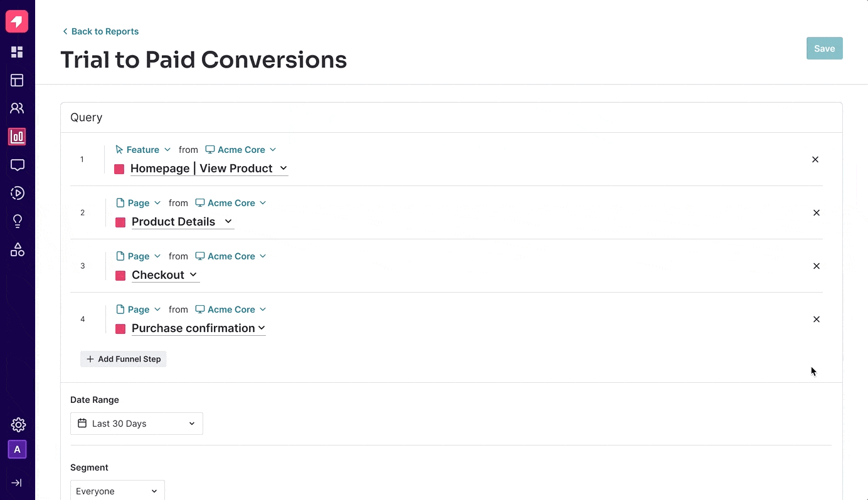Remove funnel step 1 with X
The image size is (868, 500).
click(815, 160)
